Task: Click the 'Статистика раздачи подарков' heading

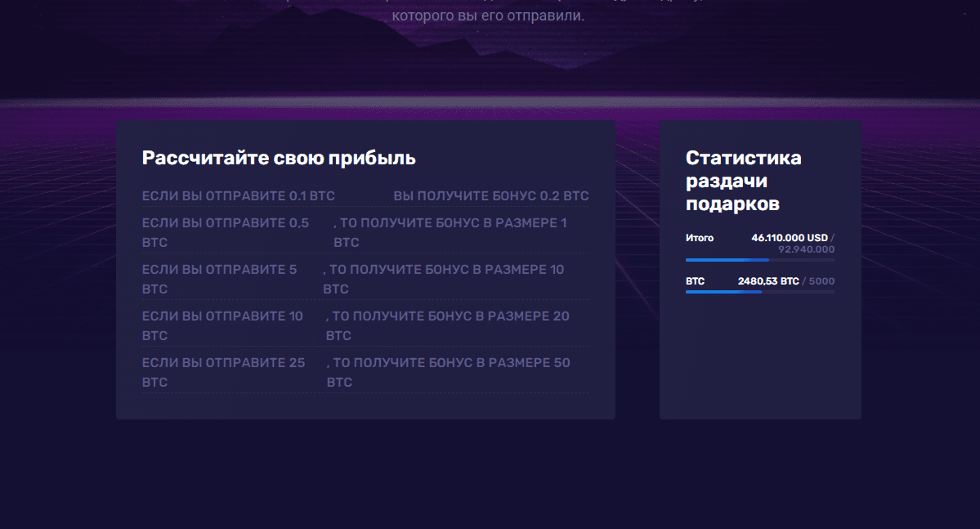Action: (x=743, y=181)
